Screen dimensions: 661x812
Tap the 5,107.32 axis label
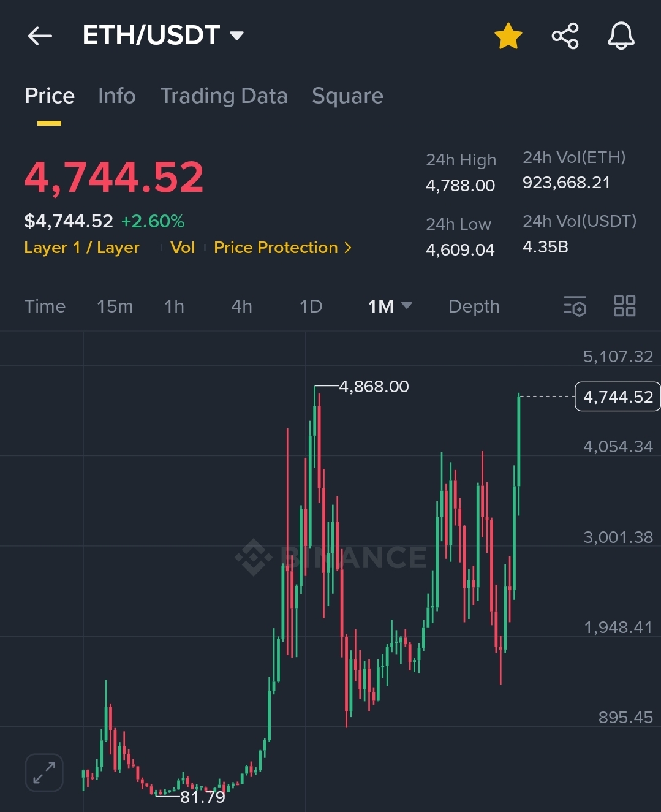click(618, 357)
